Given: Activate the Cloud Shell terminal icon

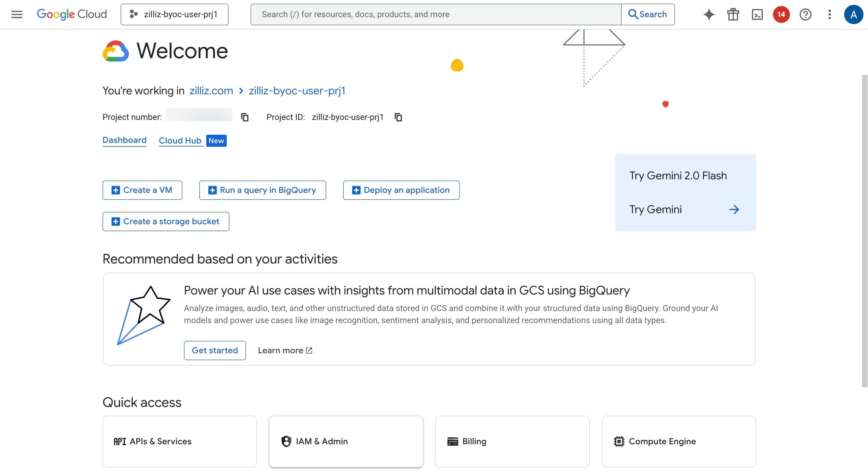Looking at the screenshot, I should 757,14.
